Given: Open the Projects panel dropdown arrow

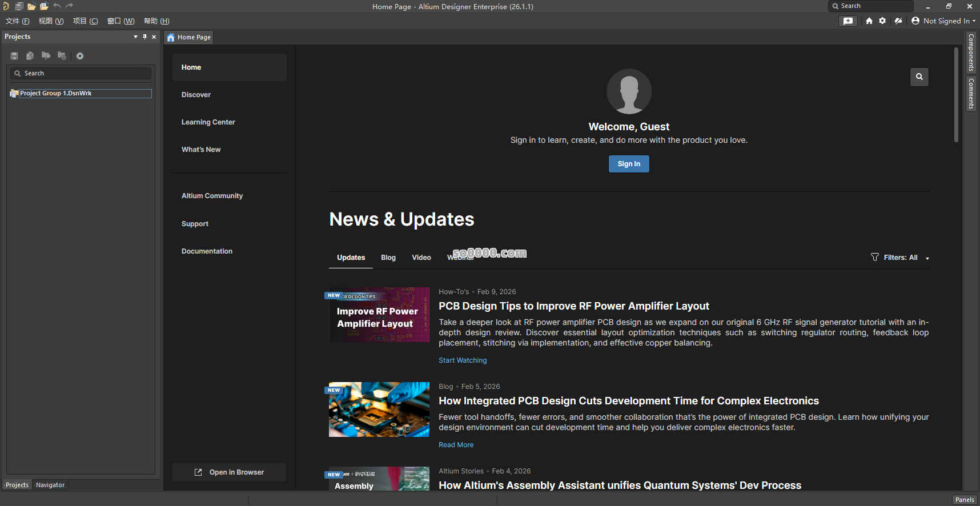Looking at the screenshot, I should tap(135, 37).
